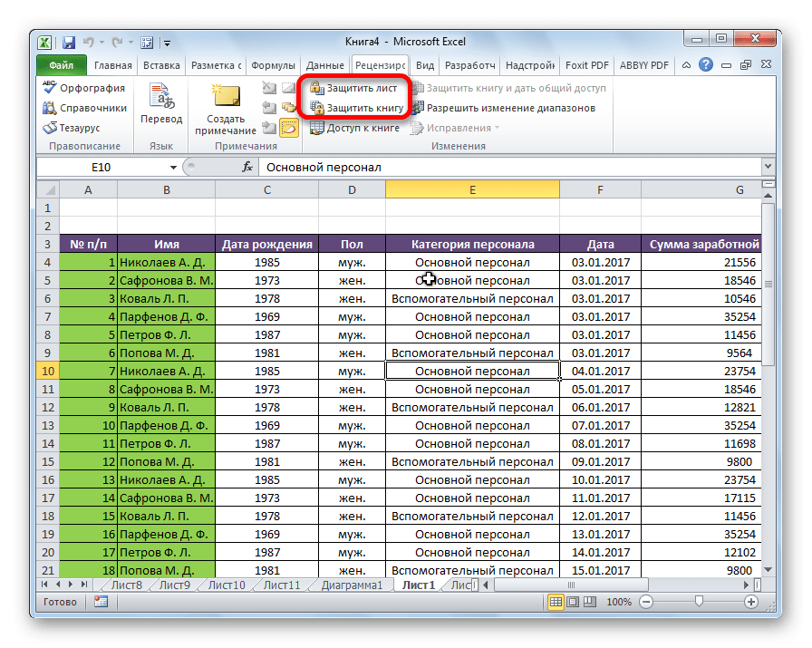
Task: Switch to sheet tab Диаграмма1
Action: tap(352, 585)
